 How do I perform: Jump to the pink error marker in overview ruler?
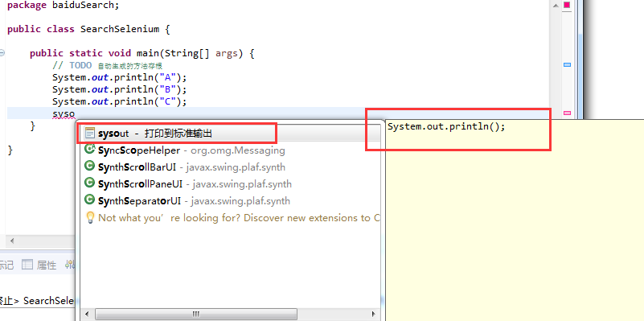pyautogui.click(x=567, y=113)
